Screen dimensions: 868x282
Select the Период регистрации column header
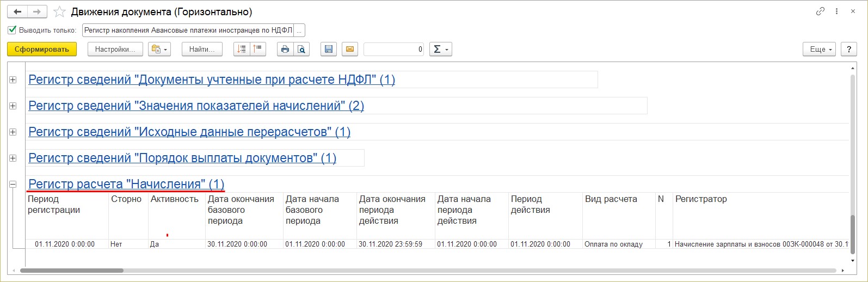[67, 216]
